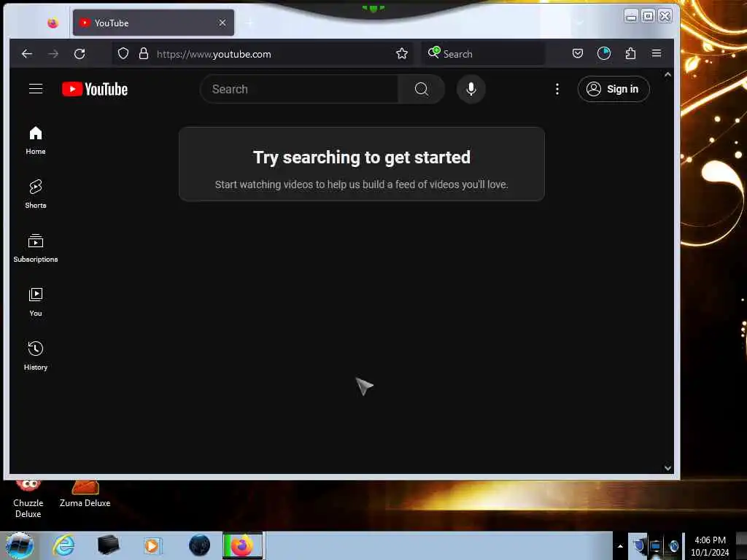Reload the YouTube page

click(80, 54)
